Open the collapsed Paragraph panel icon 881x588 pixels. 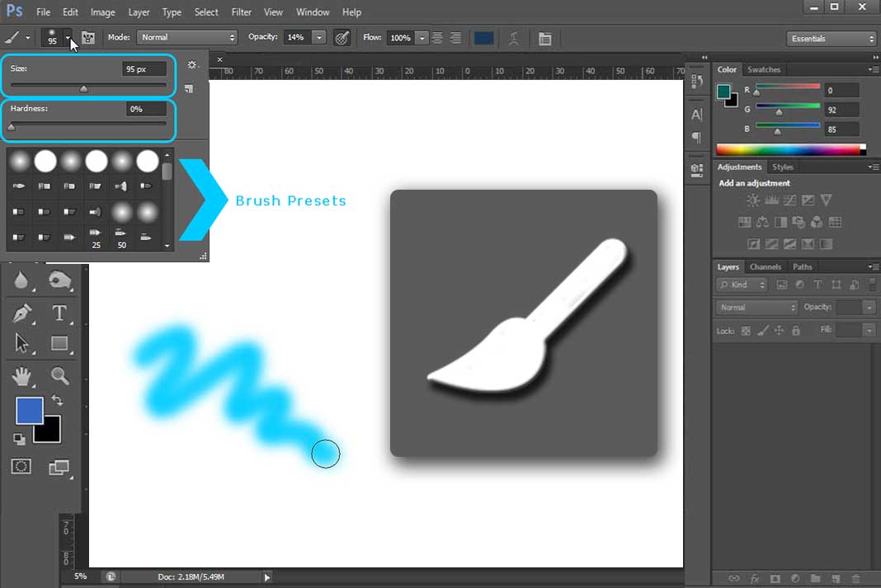click(x=697, y=138)
